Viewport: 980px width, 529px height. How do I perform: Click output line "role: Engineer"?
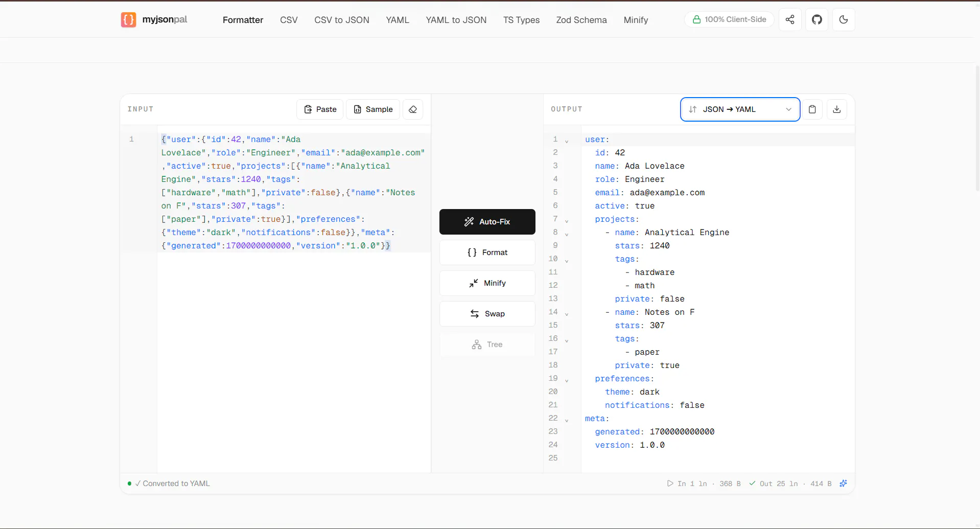629,179
